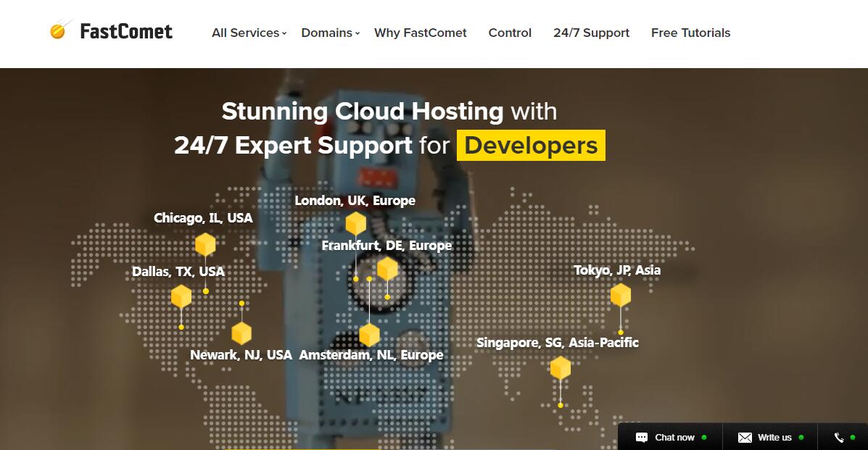Image resolution: width=868 pixels, height=450 pixels.
Task: Select 24/7 Support in navigation
Action: [x=591, y=33]
